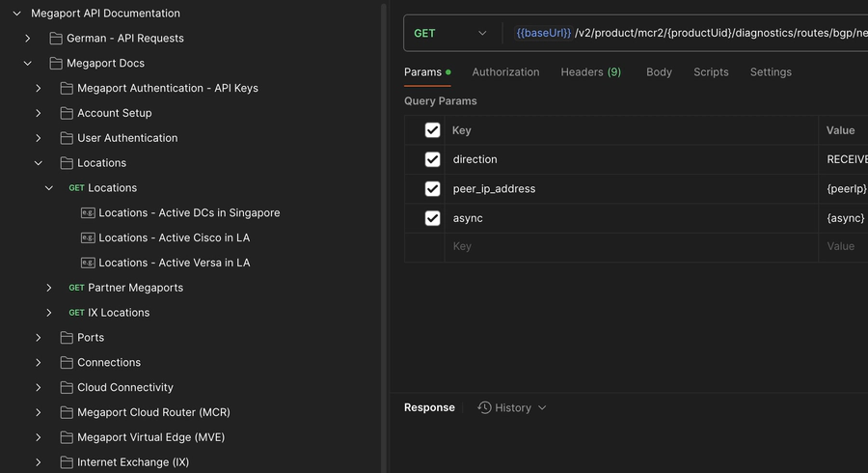Uncheck the direction query parameter
This screenshot has height=473, width=868.
432,159
